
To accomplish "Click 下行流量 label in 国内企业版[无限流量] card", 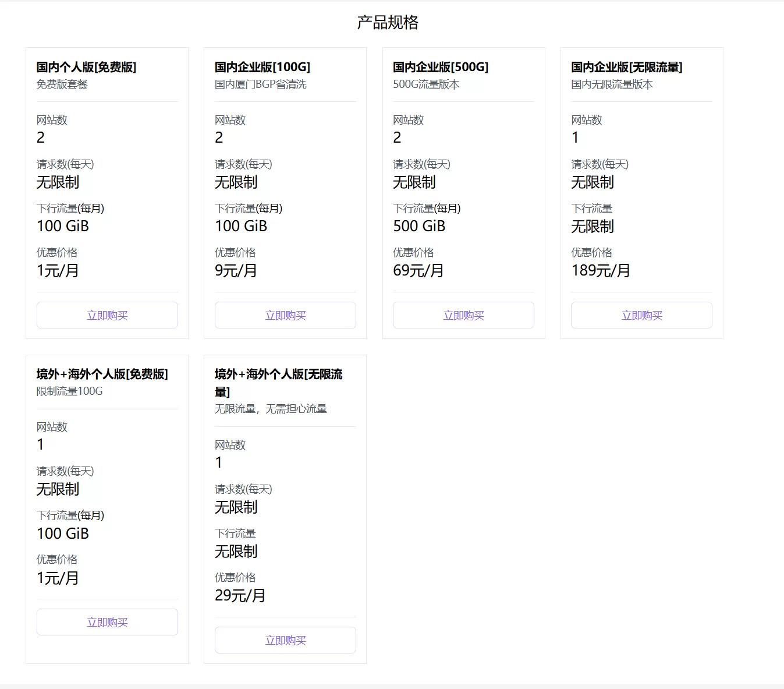I will pos(592,208).
